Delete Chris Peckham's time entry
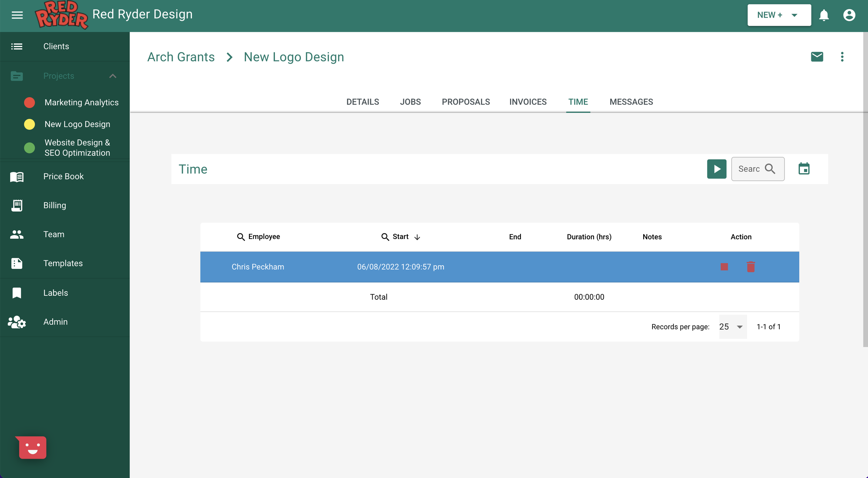The image size is (868, 478). (x=750, y=267)
